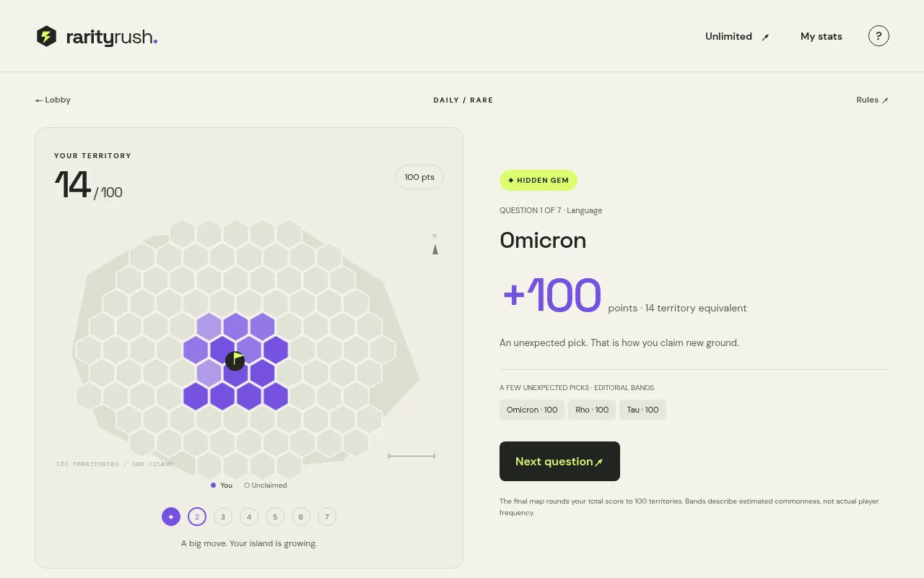The image size is (924, 578).
Task: Click the rarityrush lightning logo icon
Action: click(46, 36)
